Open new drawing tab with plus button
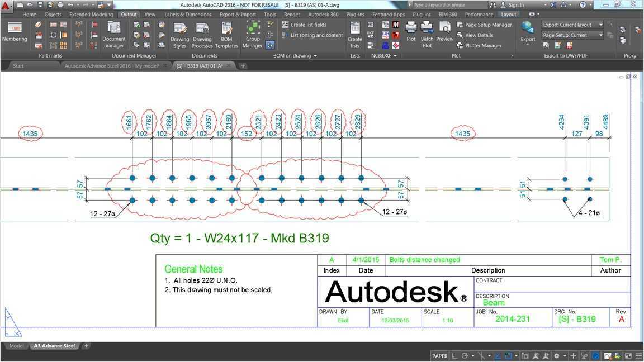This screenshot has width=644, height=362. click(243, 66)
